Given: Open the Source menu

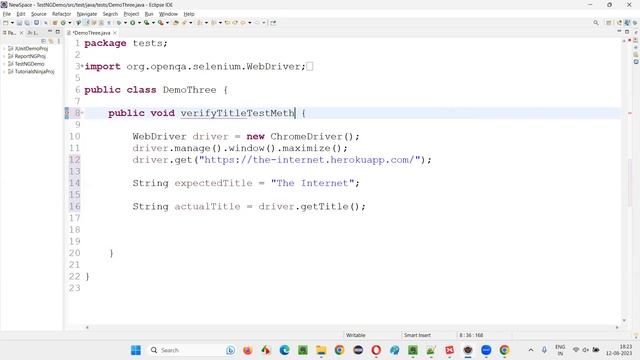Looking at the screenshot, I should coord(39,14).
